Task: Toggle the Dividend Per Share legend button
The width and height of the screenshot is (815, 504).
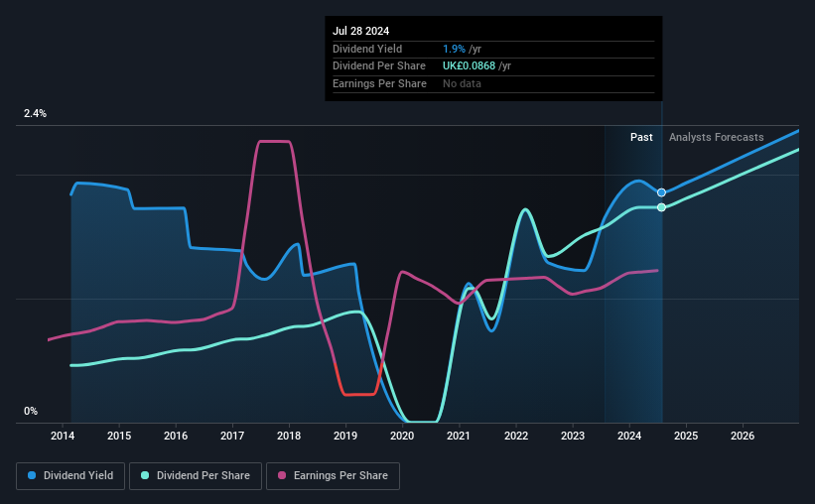Action: click(196, 476)
